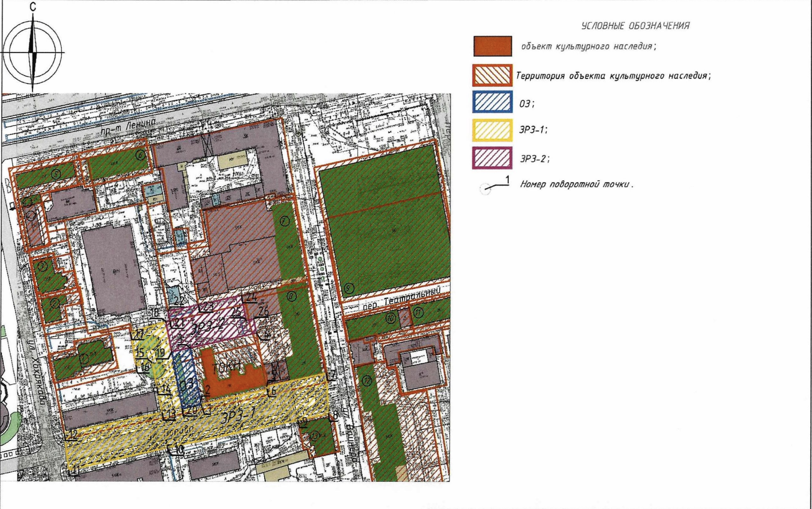Click circled number 12 on the green strip
Viewport: 812px width, 509px height.
point(366,381)
